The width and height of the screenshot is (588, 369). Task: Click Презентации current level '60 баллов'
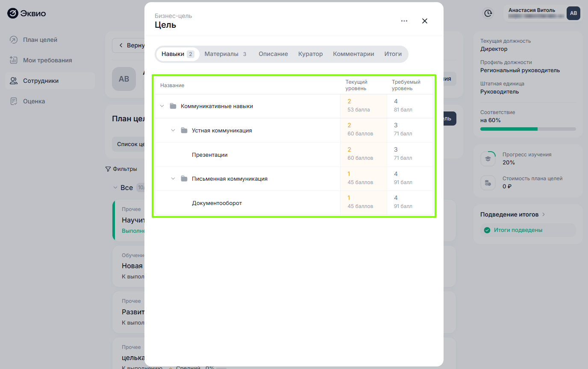[x=363, y=155]
